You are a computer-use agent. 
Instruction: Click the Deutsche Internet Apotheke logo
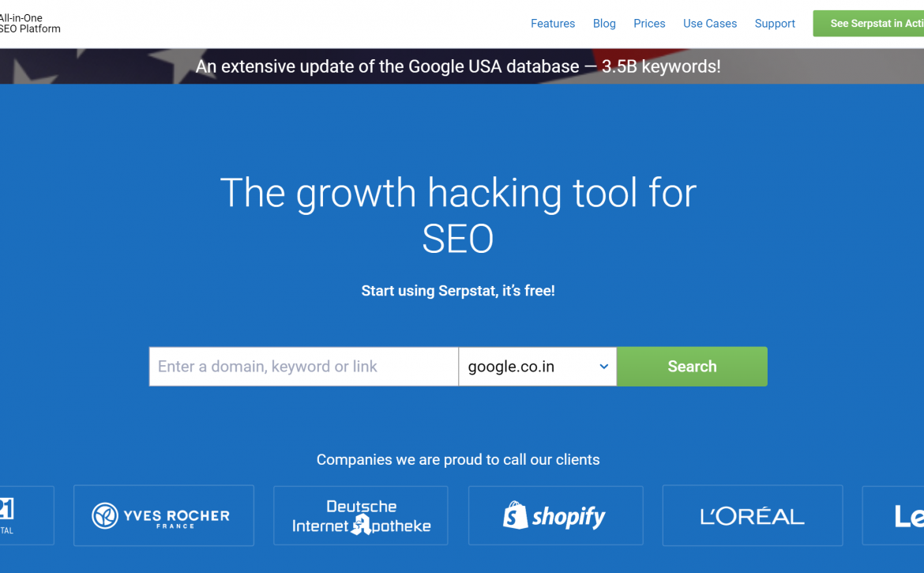coord(361,515)
